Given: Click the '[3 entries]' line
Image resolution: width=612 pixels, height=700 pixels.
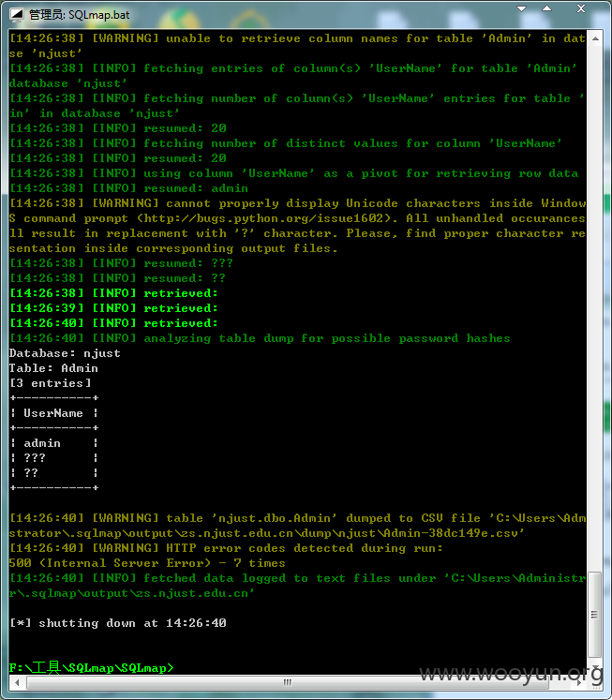Looking at the screenshot, I should 50,383.
